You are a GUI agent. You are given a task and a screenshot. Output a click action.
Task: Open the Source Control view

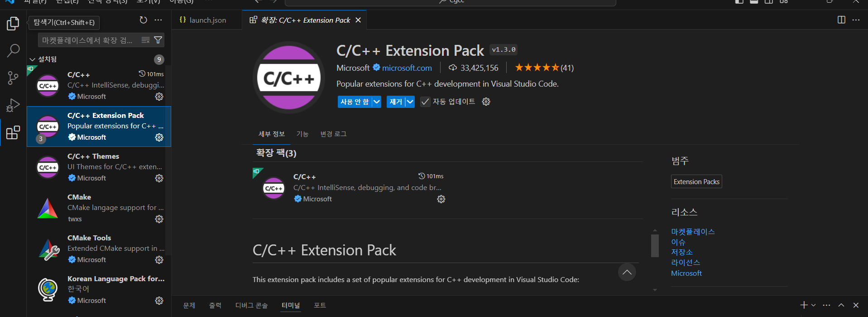pyautogui.click(x=13, y=78)
